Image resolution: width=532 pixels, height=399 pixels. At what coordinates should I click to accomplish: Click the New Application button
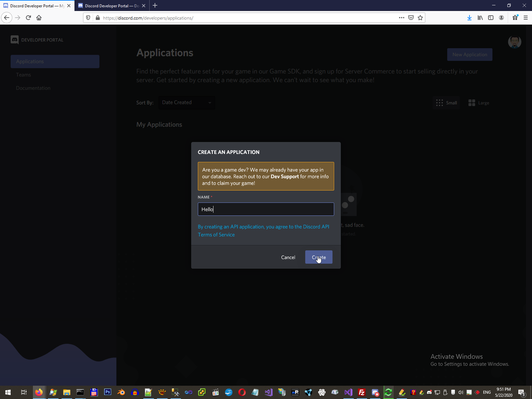point(469,55)
